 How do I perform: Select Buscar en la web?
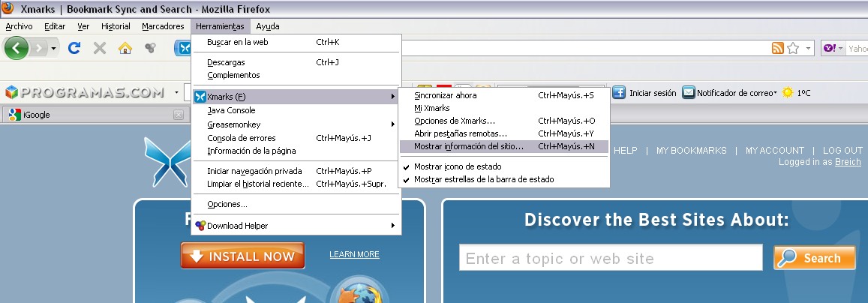pos(296,42)
